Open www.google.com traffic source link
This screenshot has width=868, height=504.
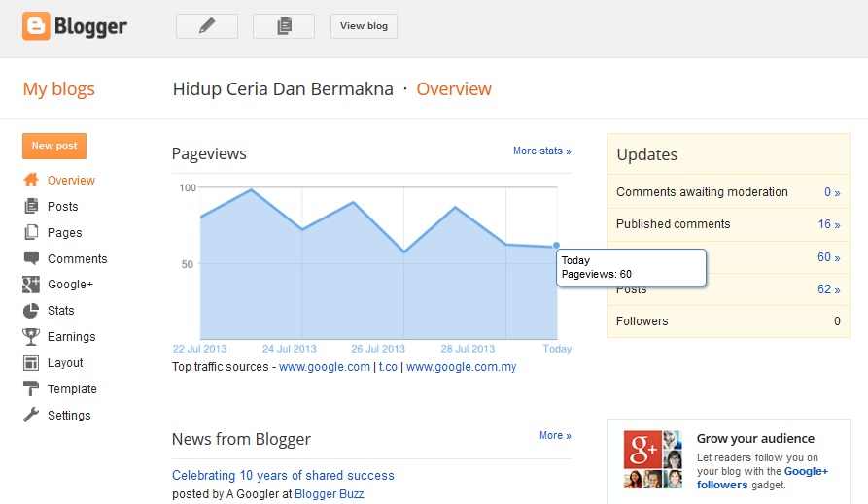(x=325, y=367)
